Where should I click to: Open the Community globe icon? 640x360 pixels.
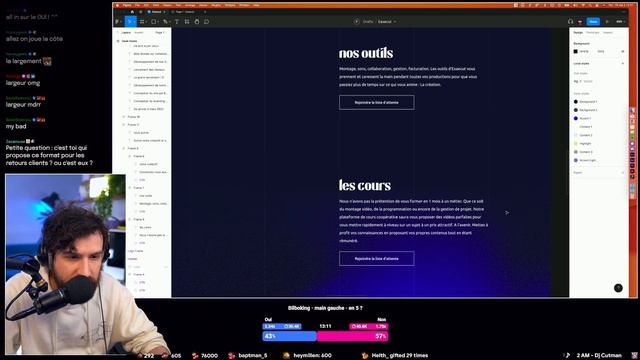coord(140,12)
